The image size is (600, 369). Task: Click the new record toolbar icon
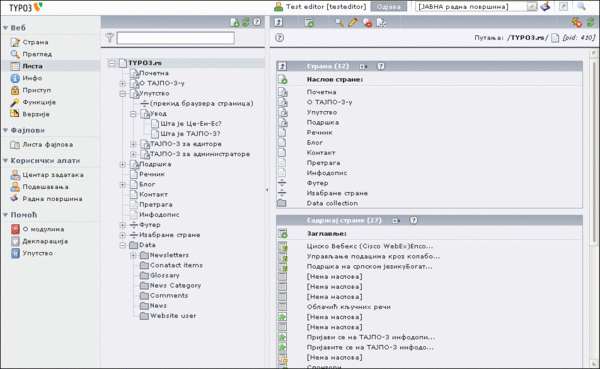[x=309, y=23]
